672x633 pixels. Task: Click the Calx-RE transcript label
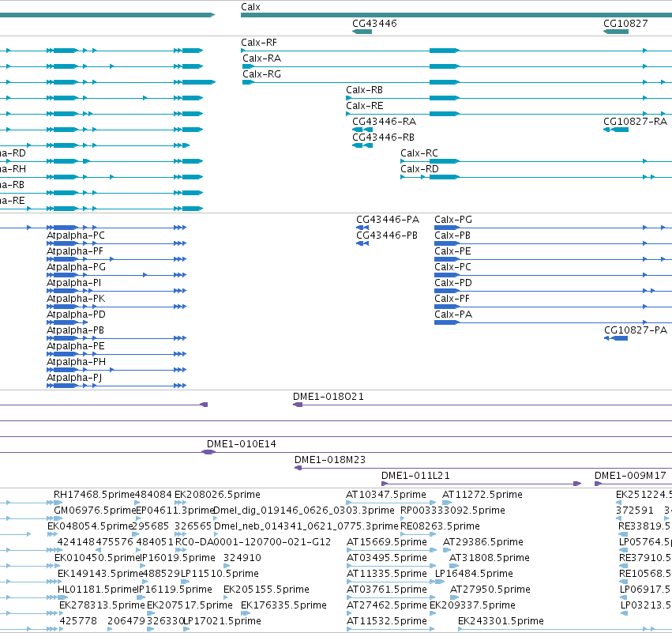[x=364, y=106]
